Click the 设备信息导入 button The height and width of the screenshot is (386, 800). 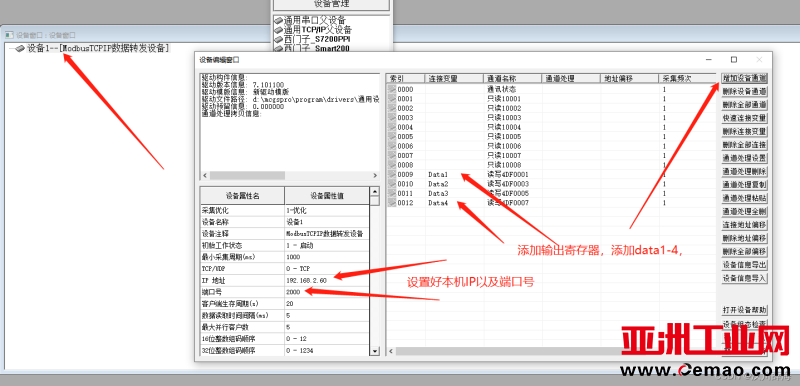coord(744,278)
